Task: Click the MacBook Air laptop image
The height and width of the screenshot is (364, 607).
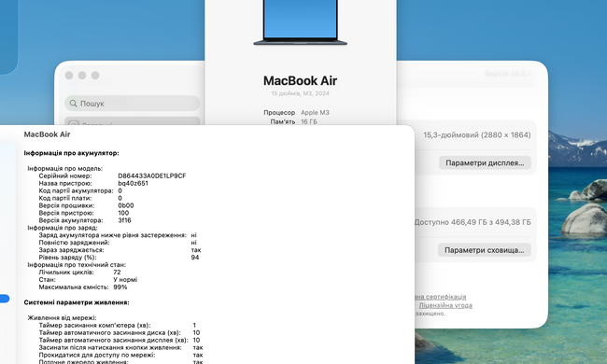Action: tap(300, 22)
